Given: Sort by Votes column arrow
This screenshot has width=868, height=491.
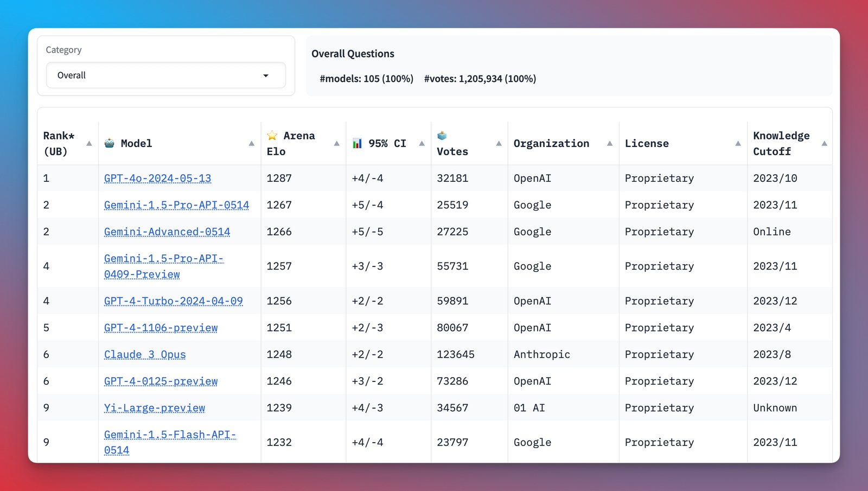Looking at the screenshot, I should coord(499,144).
